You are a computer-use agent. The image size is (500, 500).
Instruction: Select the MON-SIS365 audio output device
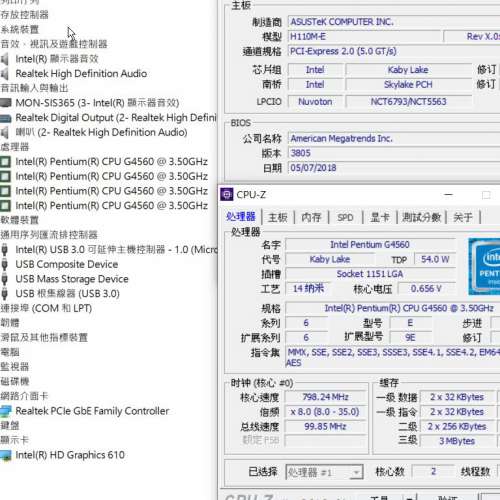pyautogui.click(x=97, y=103)
